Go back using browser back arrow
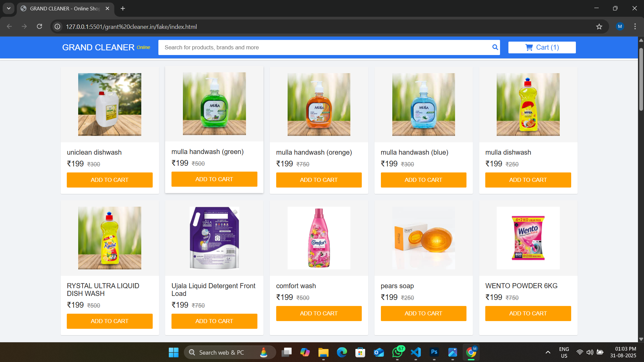Viewport: 644px width, 362px height. [x=9, y=27]
